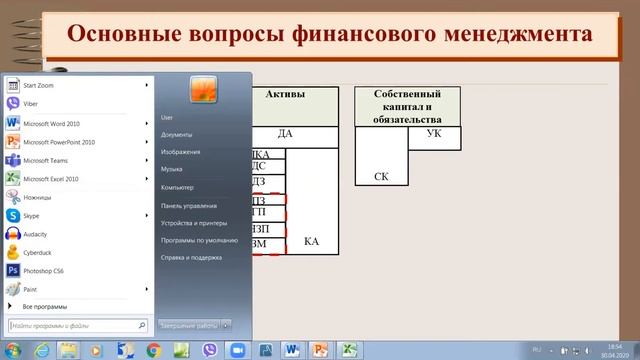Open Audacity from the Start menu
Image resolution: width=640 pixels, height=360 pixels.
click(x=78, y=234)
